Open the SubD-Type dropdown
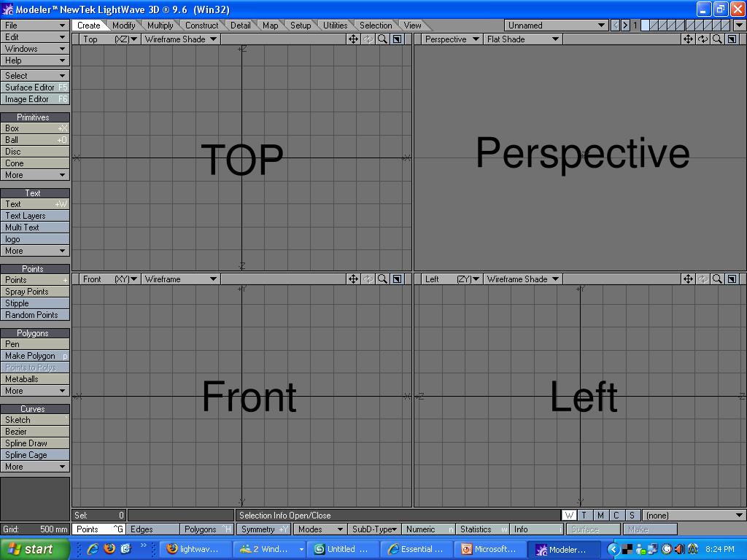Image resolution: width=747 pixels, height=560 pixels. coord(374,529)
